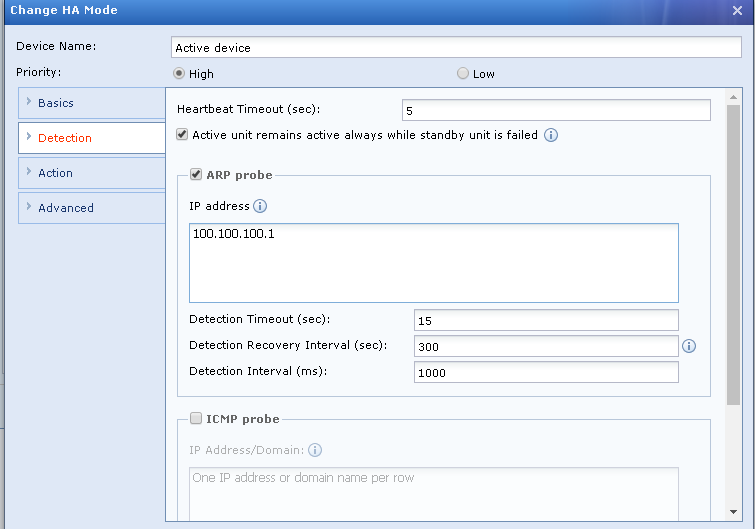Switch to the Action tab

[92, 173]
